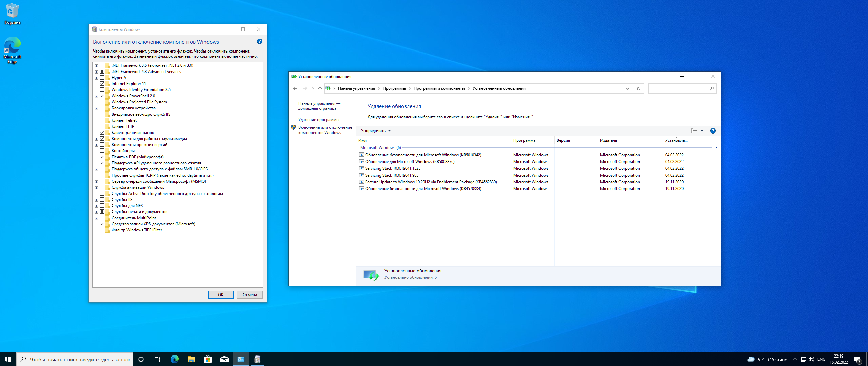Open the view options dropdown arrow
The height and width of the screenshot is (366, 868).
[702, 131]
